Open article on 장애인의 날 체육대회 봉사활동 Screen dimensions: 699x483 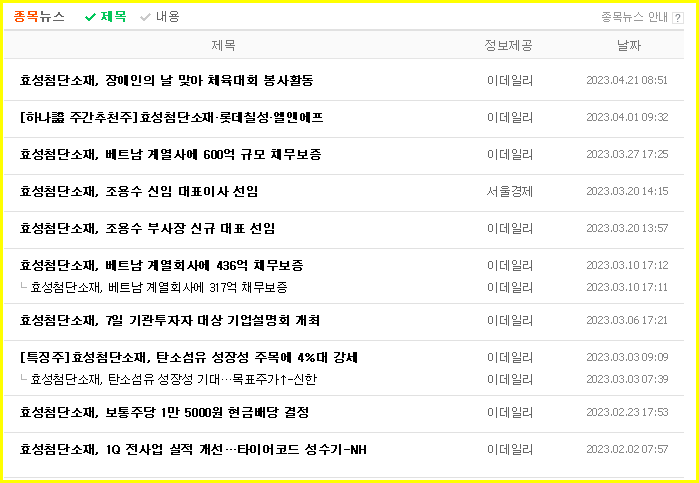pyautogui.click(x=166, y=80)
